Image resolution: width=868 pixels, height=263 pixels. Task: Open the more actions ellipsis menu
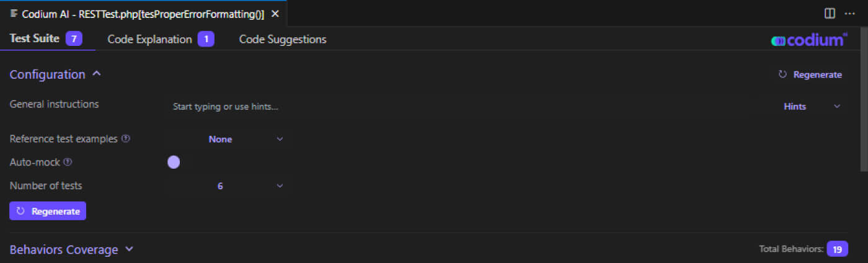849,13
